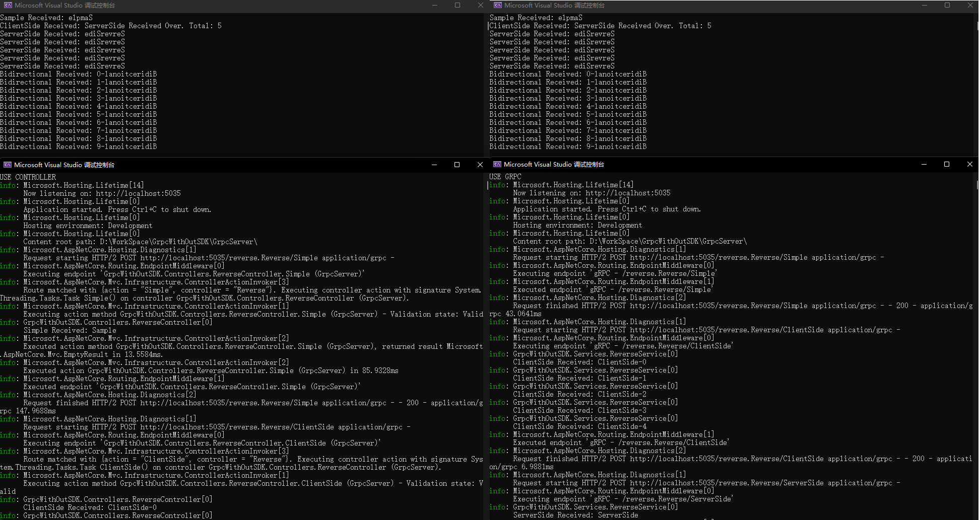Image resolution: width=980 pixels, height=520 pixels.
Task: Click 'Now listening on' line in USE CONTROLLER console
Action: [102, 193]
